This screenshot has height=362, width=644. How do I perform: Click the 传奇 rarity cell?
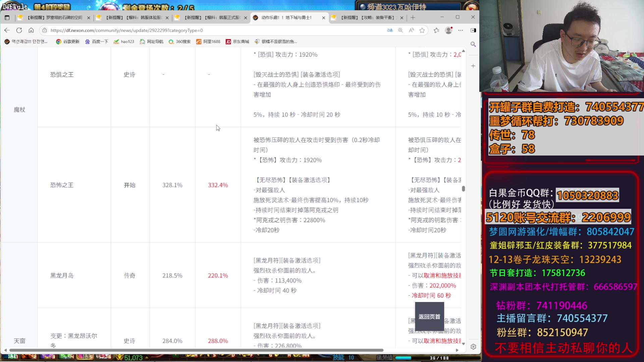click(129, 276)
